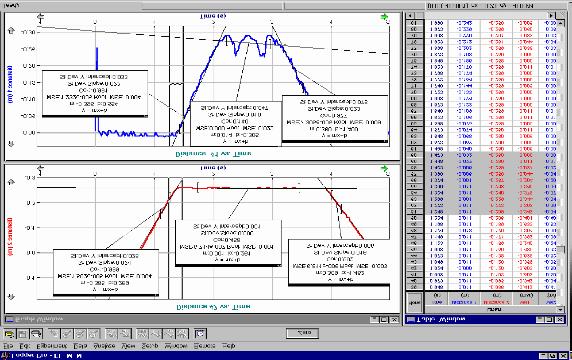Click the Table Window title bar icon

tap(411, 320)
